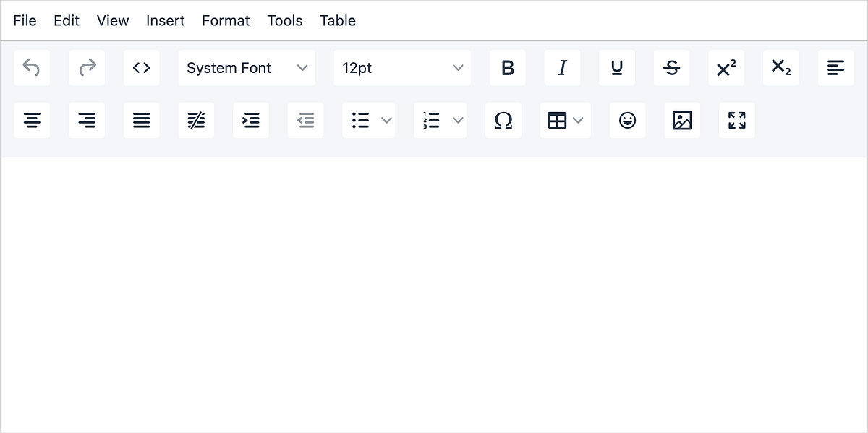Insert an emoji
868x433 pixels.
point(627,120)
